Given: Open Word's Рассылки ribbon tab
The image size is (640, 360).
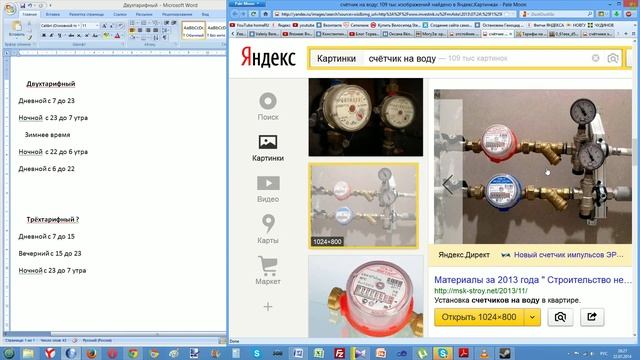Looking at the screenshot, I should tap(144, 14).
